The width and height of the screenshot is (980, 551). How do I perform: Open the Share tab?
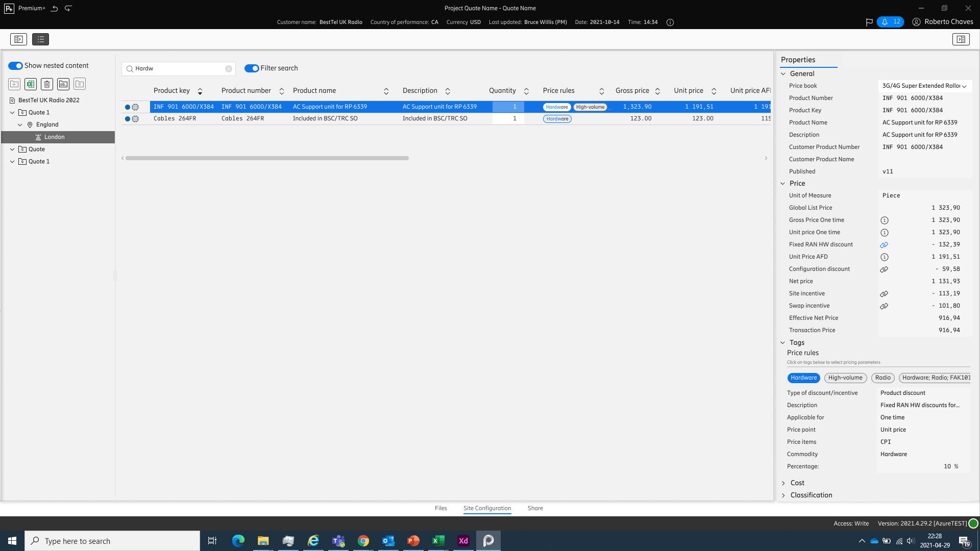click(x=535, y=508)
